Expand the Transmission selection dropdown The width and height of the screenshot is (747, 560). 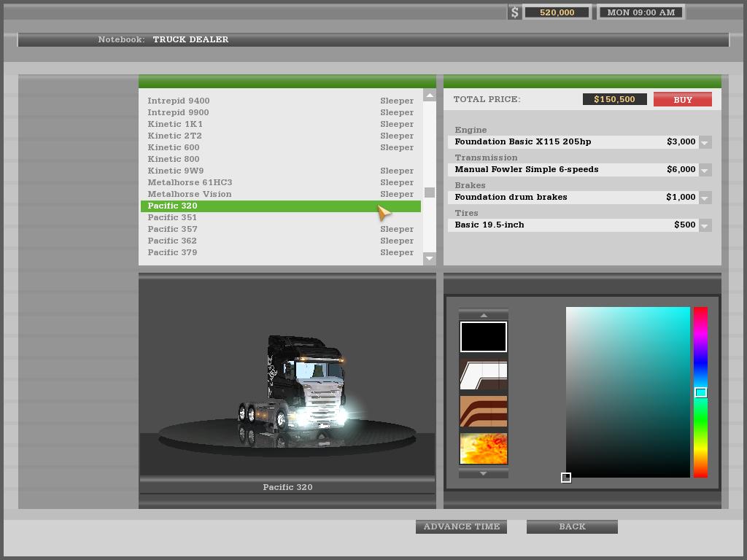pyautogui.click(x=705, y=170)
